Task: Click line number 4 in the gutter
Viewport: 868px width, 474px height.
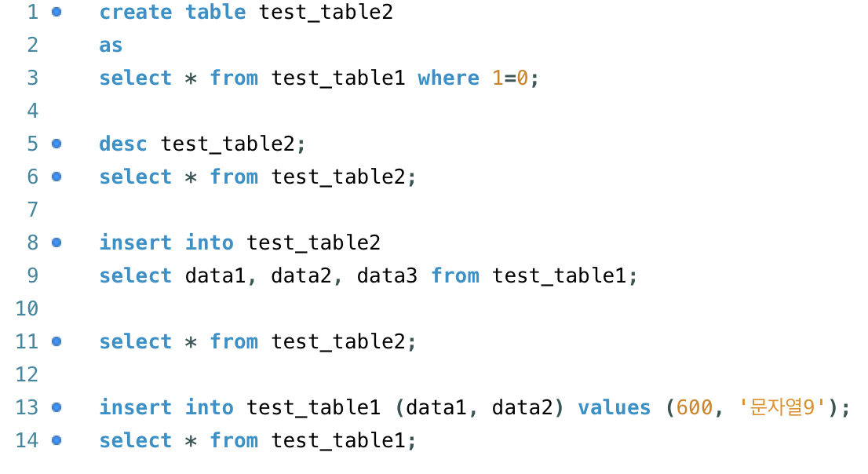Action: [x=33, y=111]
